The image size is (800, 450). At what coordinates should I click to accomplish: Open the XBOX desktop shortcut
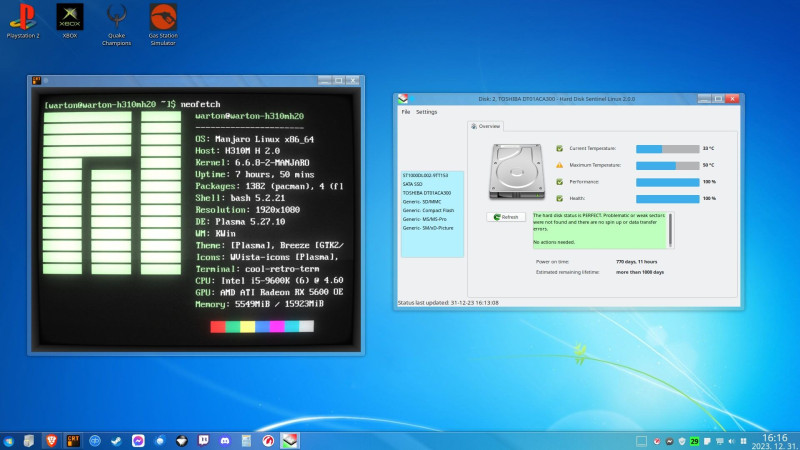coord(70,17)
